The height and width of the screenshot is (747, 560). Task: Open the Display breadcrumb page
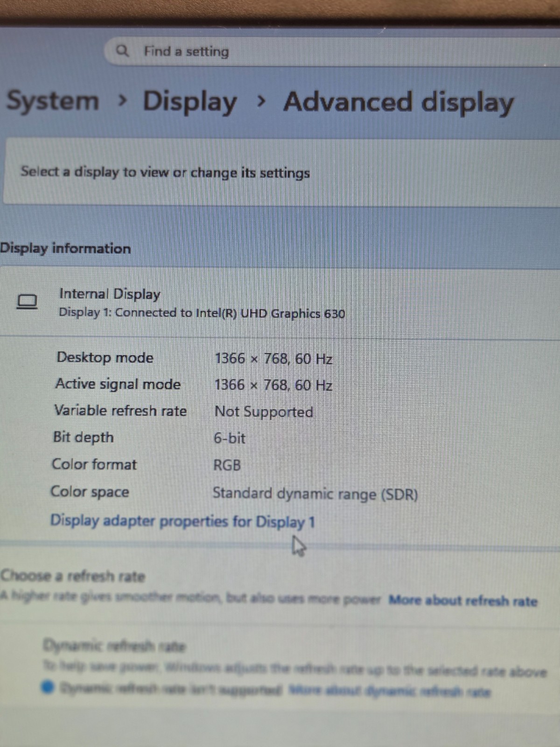pyautogui.click(x=190, y=102)
